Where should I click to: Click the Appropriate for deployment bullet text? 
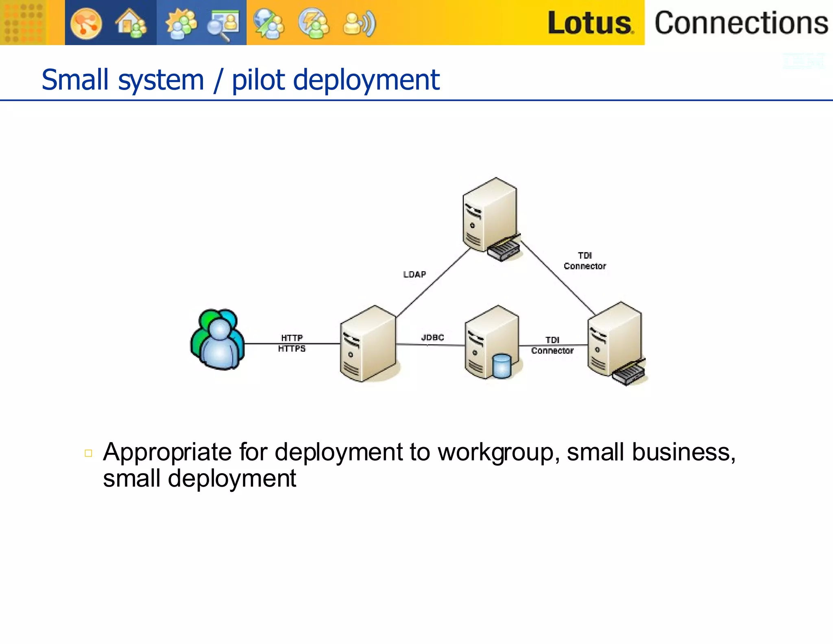pyautogui.click(x=419, y=465)
